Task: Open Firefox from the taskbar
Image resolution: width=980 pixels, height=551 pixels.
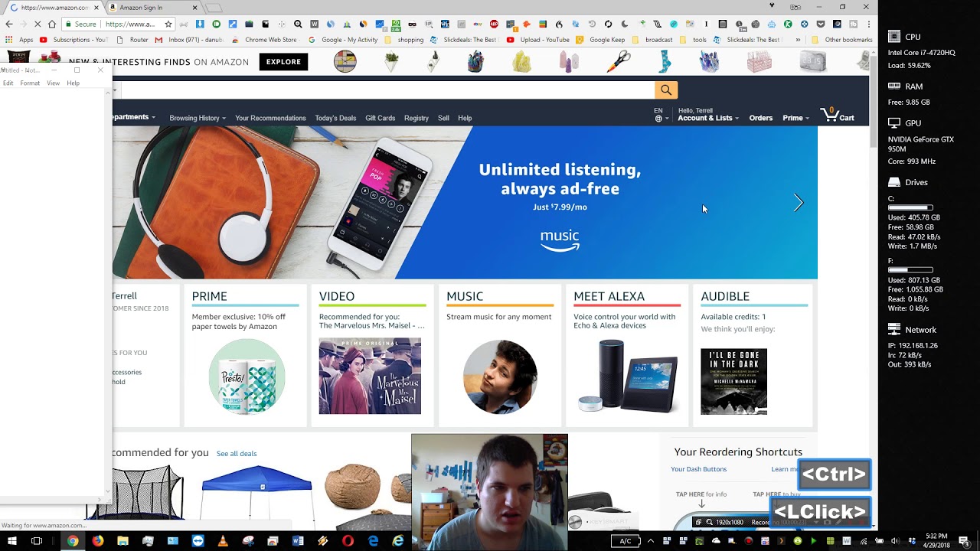Action: click(x=97, y=541)
